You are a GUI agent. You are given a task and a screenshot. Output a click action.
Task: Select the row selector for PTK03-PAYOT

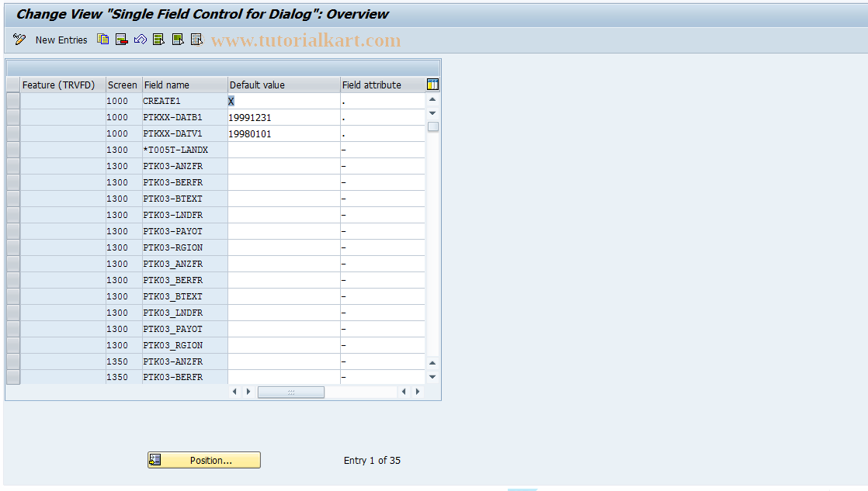pos(13,232)
